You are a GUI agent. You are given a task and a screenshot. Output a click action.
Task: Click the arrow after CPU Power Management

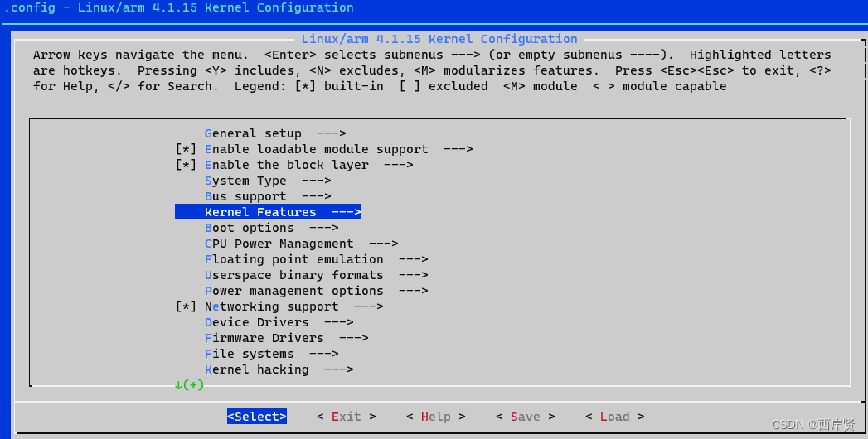click(x=383, y=244)
